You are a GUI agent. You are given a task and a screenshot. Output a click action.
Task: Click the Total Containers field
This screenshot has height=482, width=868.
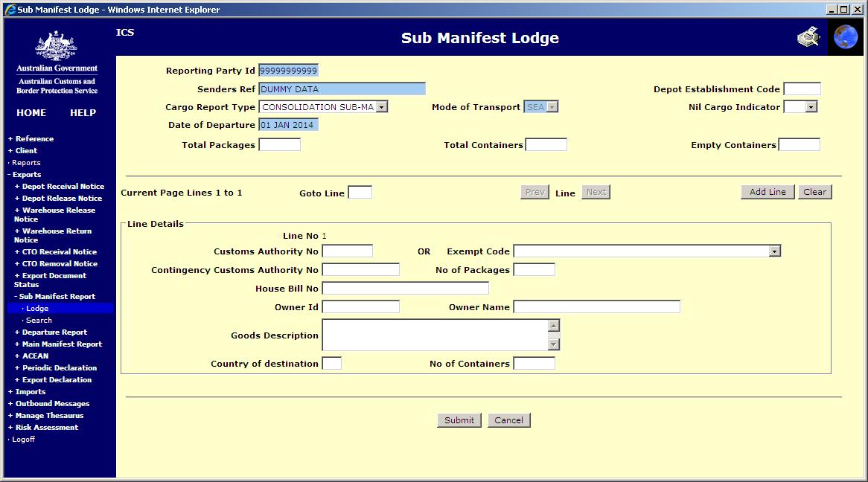[x=546, y=145]
